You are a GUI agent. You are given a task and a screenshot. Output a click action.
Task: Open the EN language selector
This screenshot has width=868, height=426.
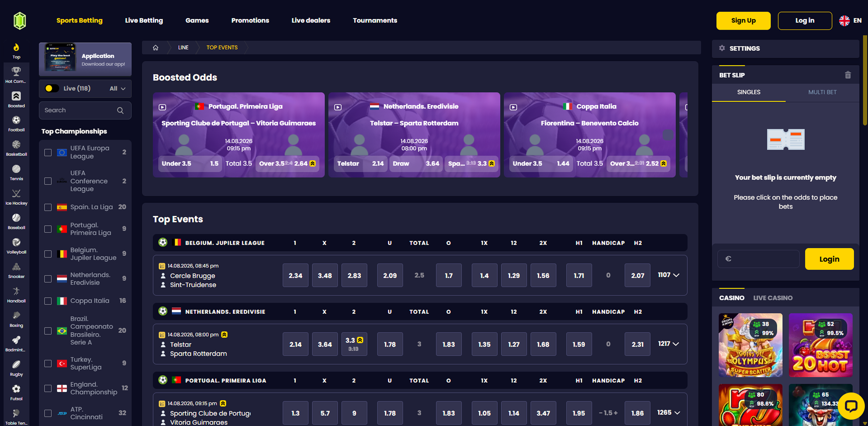(x=850, y=21)
